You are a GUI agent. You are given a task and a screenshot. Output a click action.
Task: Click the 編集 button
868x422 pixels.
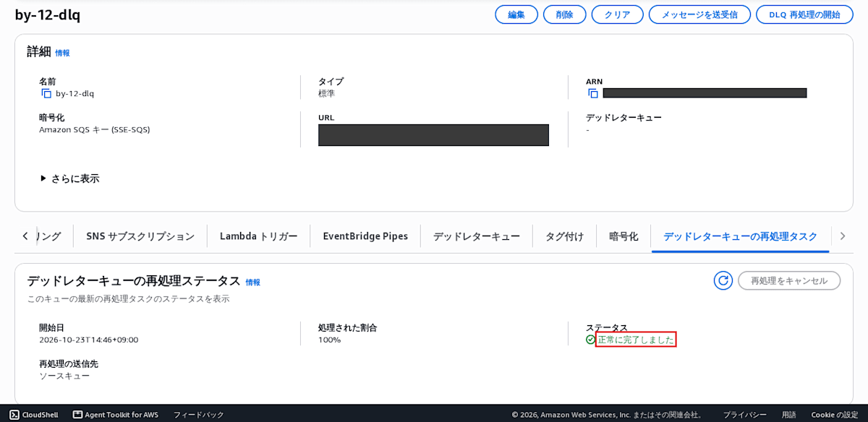516,14
